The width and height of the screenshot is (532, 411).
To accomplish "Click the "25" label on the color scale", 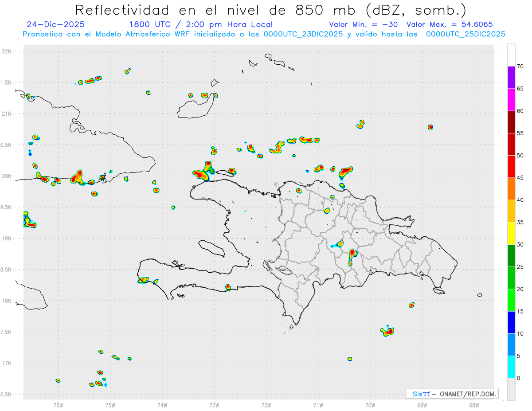I will pyautogui.click(x=520, y=267).
